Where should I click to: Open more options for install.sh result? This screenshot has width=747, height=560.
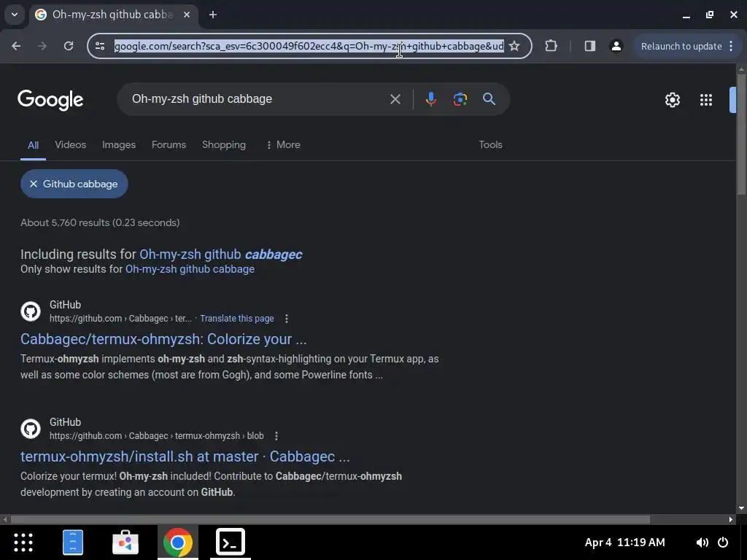click(276, 436)
